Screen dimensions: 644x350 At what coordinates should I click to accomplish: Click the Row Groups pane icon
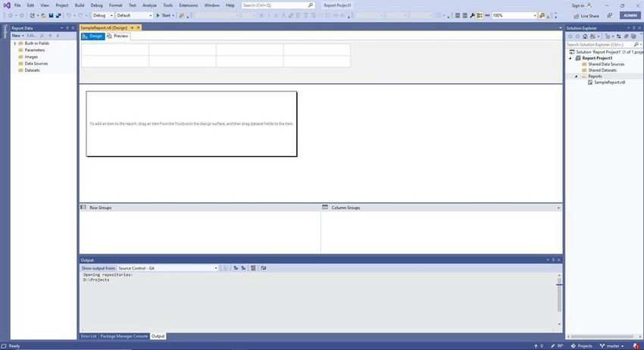(83, 208)
